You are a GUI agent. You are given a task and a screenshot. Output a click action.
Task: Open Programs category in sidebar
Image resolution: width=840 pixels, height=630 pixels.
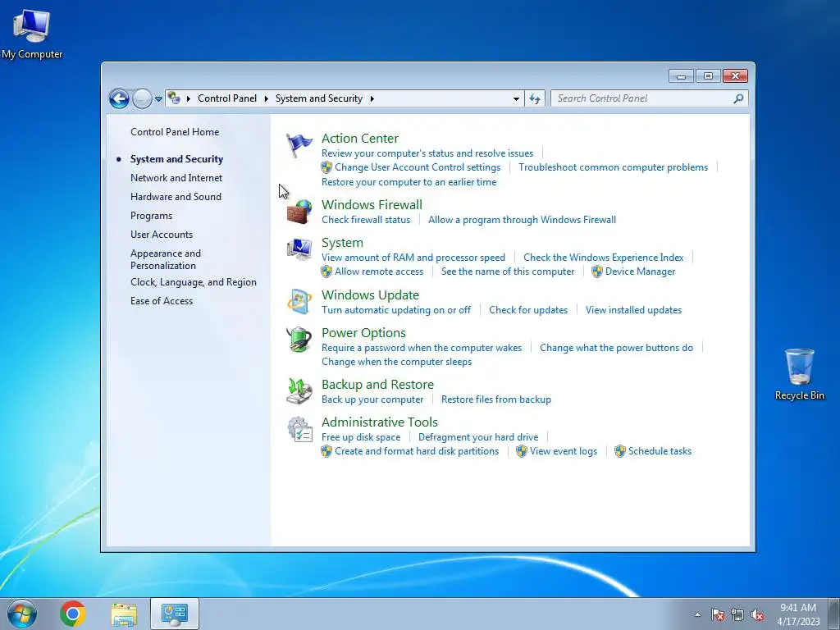[x=151, y=216]
